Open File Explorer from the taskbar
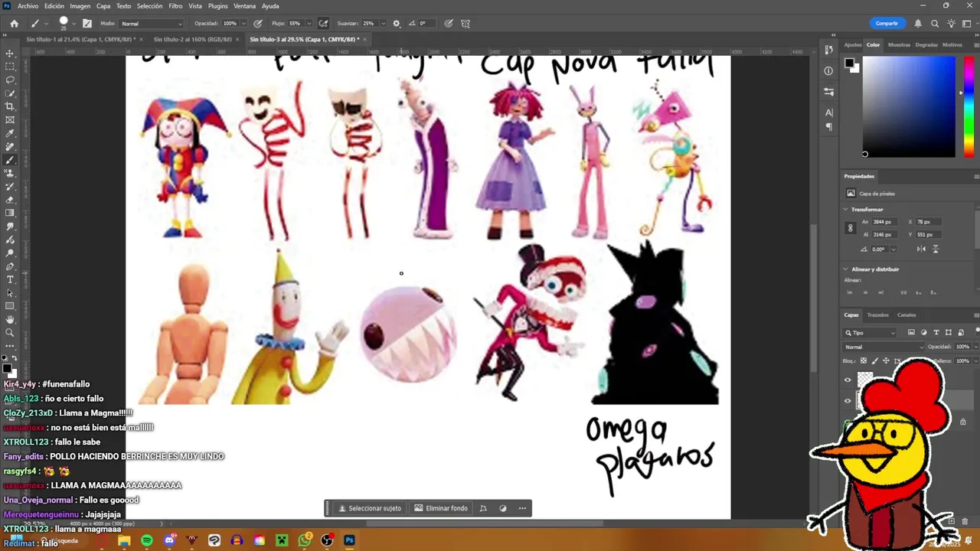This screenshot has height=551, width=980. click(x=124, y=540)
